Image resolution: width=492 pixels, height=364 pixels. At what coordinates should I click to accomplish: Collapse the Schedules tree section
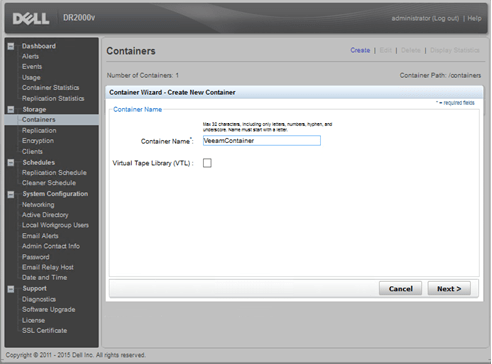11,162
